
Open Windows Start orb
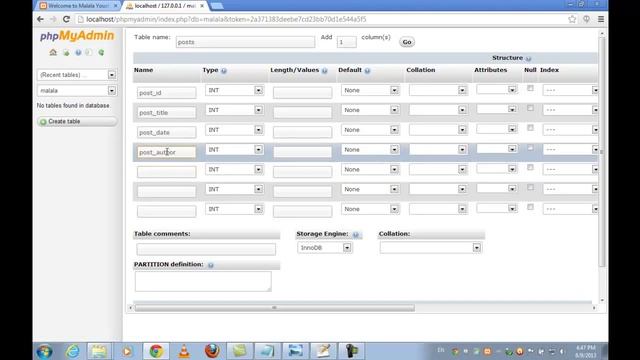pyautogui.click(x=44, y=351)
